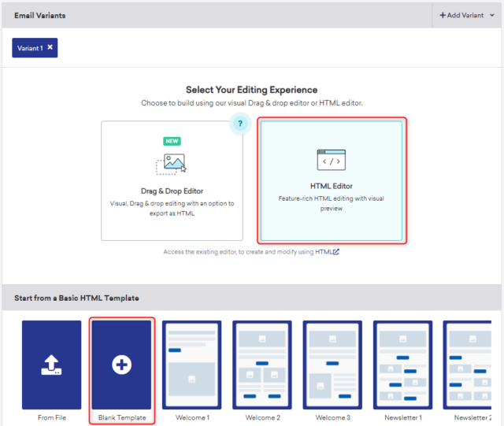The width and height of the screenshot is (504, 426).
Task: Select the Welcome 1 template thumbnail
Action: [x=192, y=365]
